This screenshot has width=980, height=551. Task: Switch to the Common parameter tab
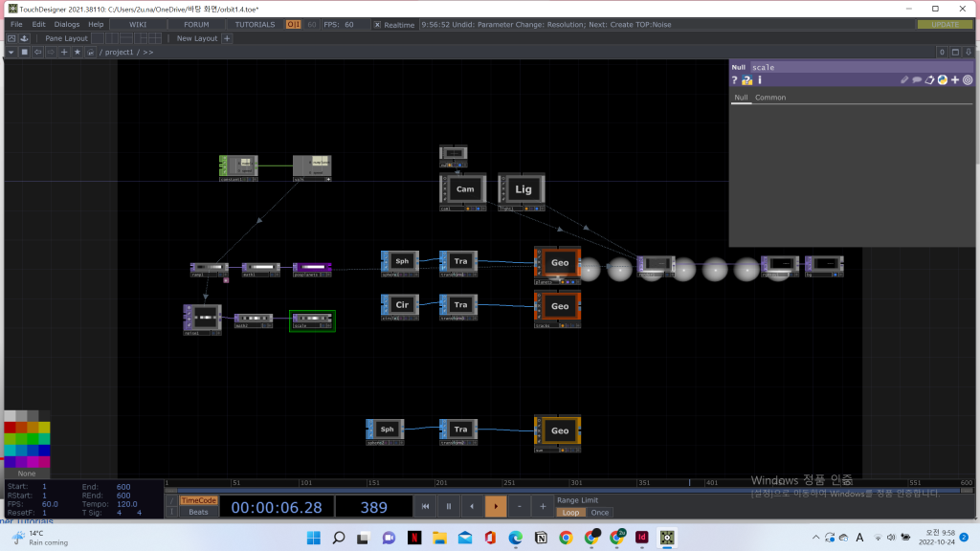coord(770,98)
